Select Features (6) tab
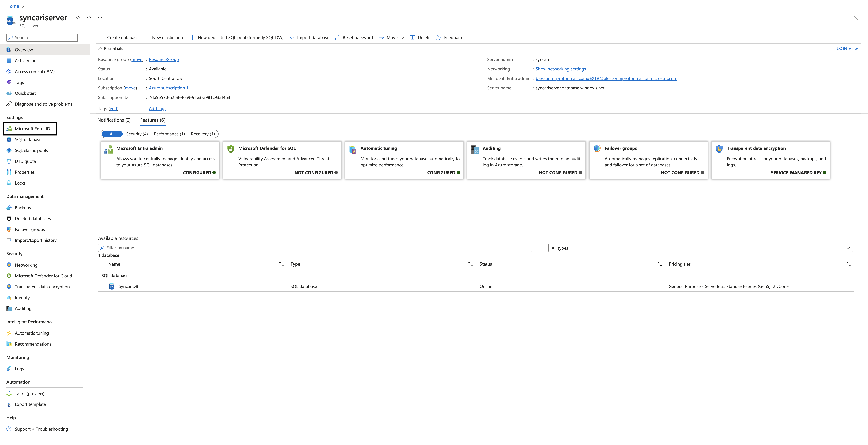The height and width of the screenshot is (445, 868). tap(153, 120)
